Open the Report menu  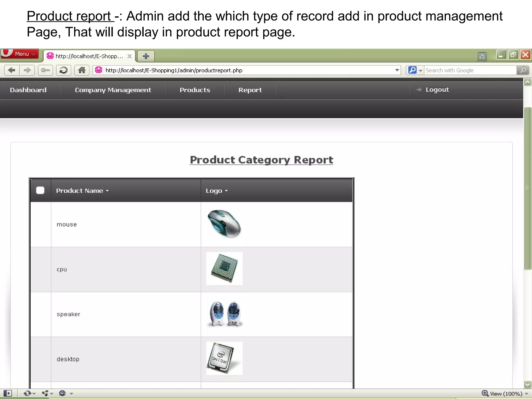coord(250,90)
